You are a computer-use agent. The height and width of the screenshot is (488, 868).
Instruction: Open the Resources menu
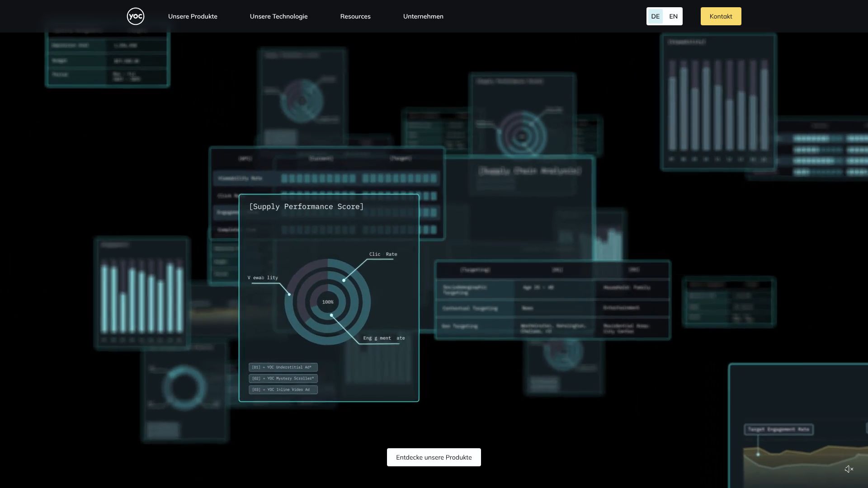point(355,16)
